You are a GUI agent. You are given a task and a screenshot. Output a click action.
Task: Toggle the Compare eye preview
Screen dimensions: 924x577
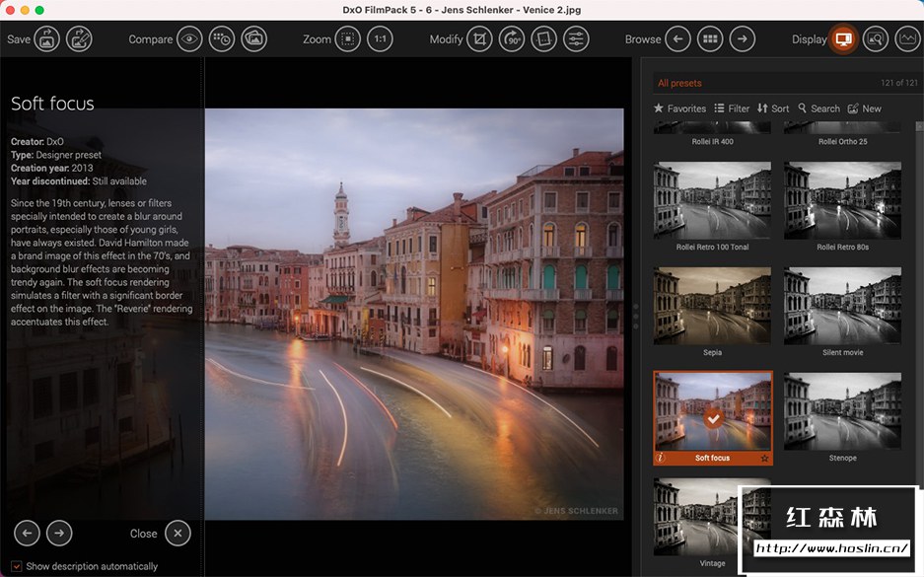pos(189,39)
